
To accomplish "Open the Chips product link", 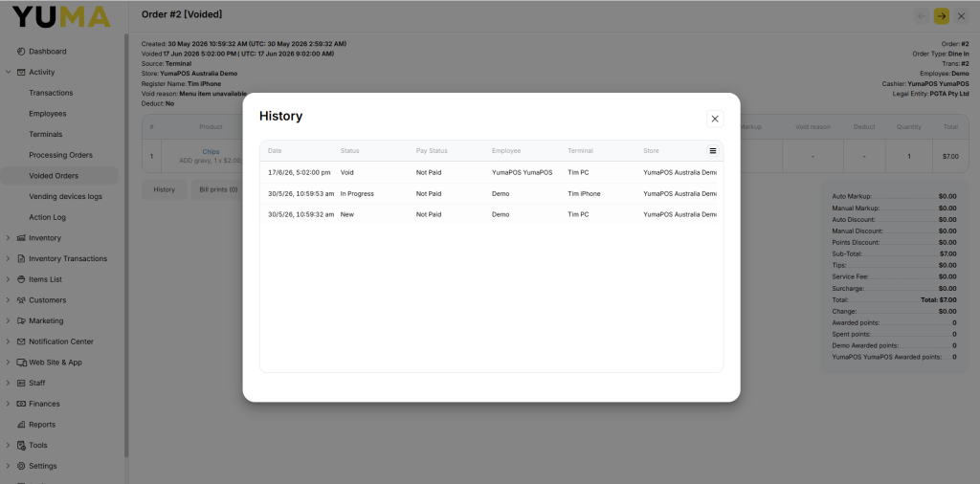I will [211, 152].
